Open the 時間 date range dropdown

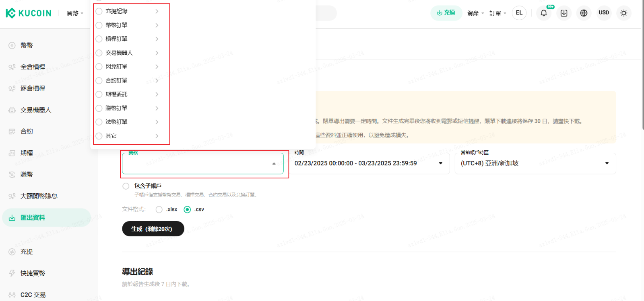(369, 164)
